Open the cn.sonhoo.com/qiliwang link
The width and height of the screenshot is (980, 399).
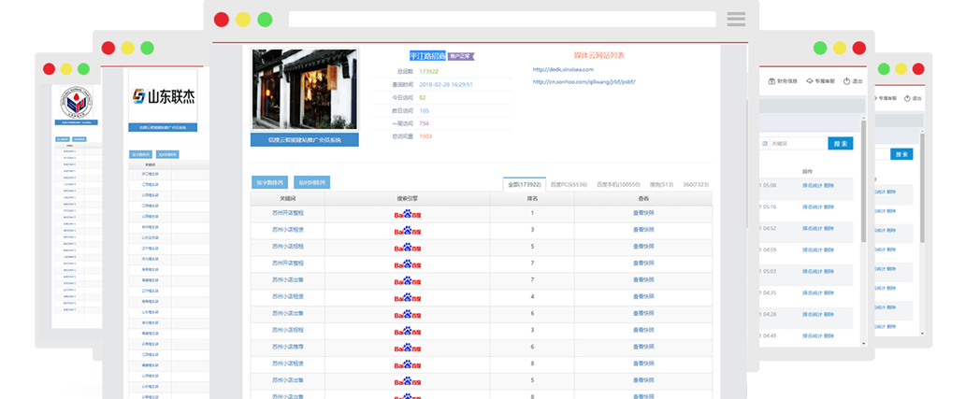click(x=584, y=82)
